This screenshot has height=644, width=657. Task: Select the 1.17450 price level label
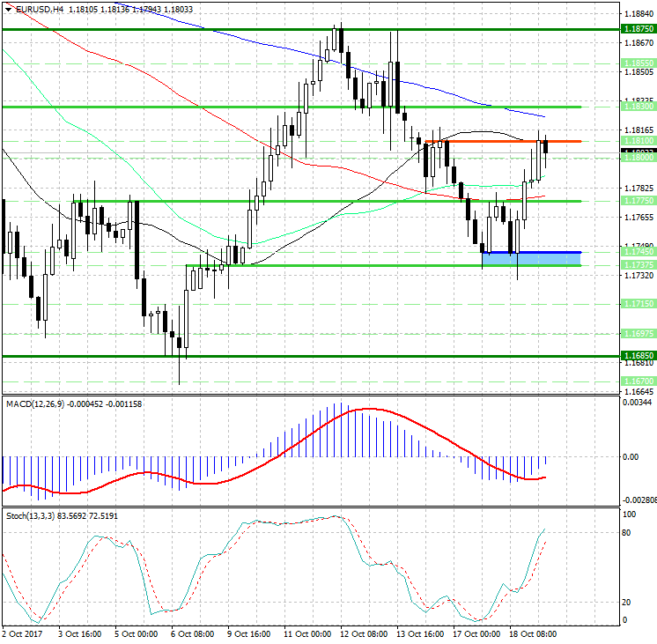point(639,252)
